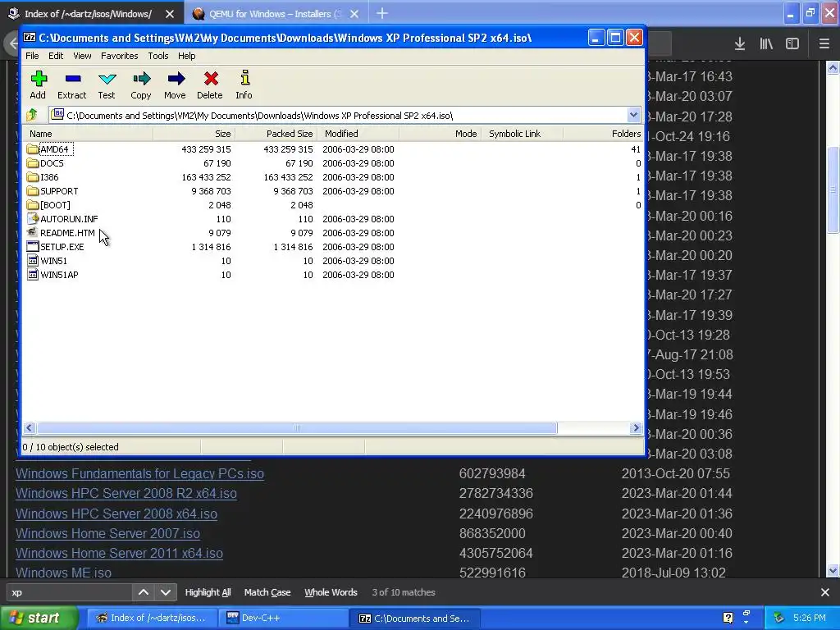Open the File menu
This screenshot has height=630, width=840.
pyautogui.click(x=32, y=56)
